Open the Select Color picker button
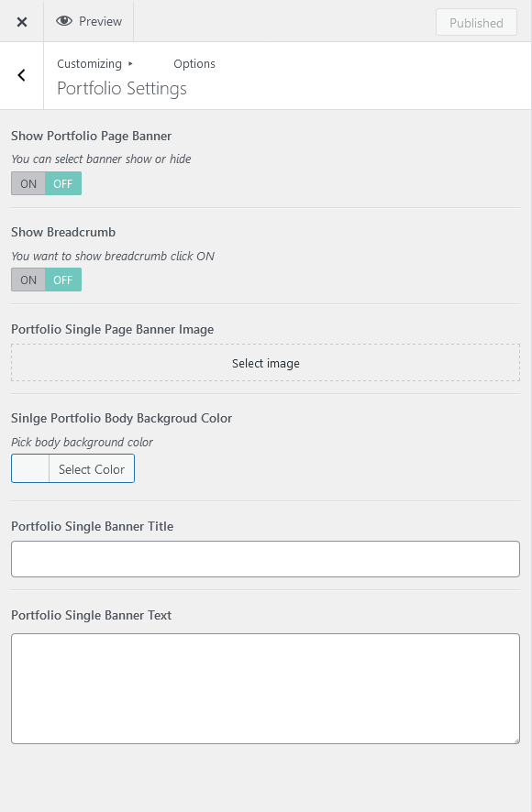 (x=92, y=468)
